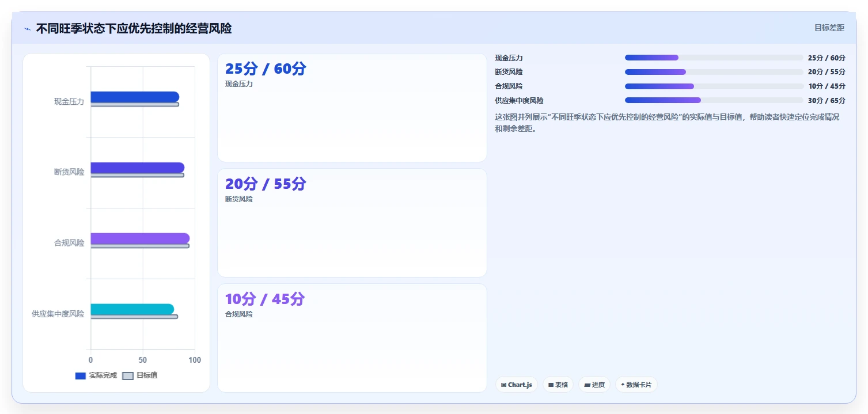The image size is (868, 414).
Task: Click the 断货风险 chart axis label
Action: (x=69, y=172)
